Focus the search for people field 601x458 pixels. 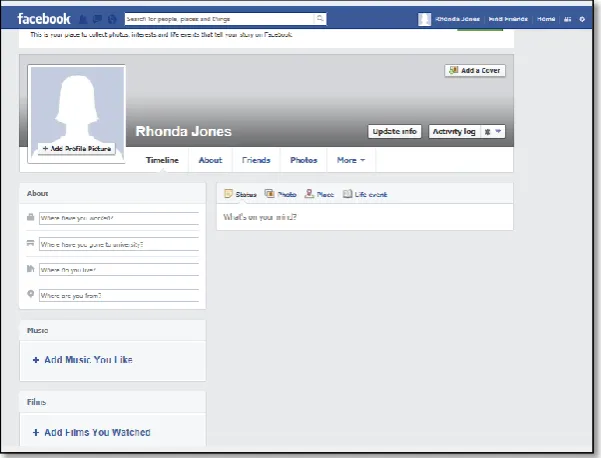click(219, 19)
